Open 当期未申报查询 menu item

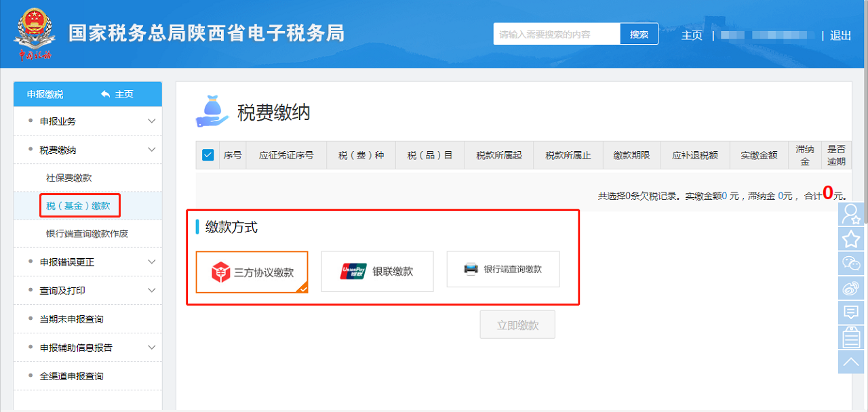[87, 319]
